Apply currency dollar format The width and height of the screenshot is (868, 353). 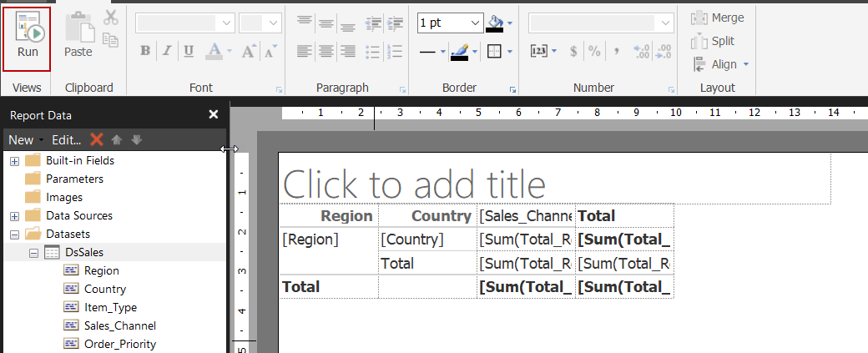coord(573,52)
